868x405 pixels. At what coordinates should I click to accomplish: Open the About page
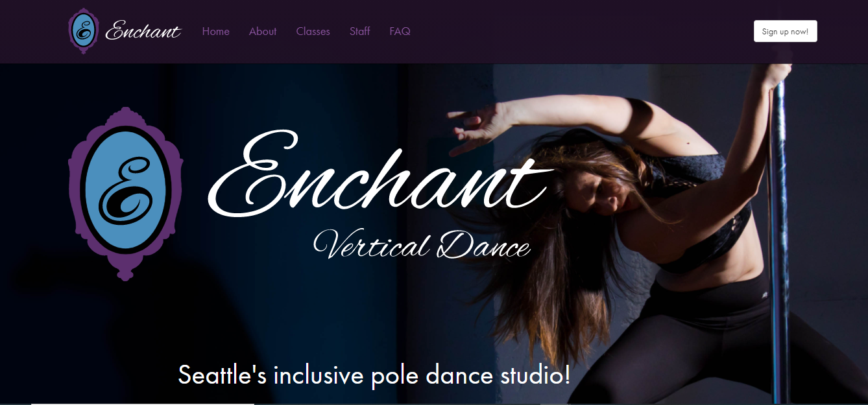click(x=263, y=31)
